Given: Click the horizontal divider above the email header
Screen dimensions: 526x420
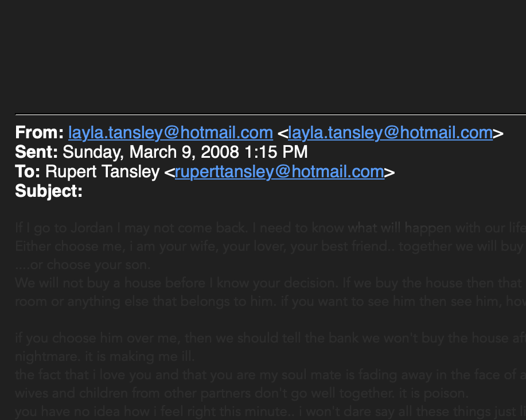Looking at the screenshot, I should [x=270, y=114].
